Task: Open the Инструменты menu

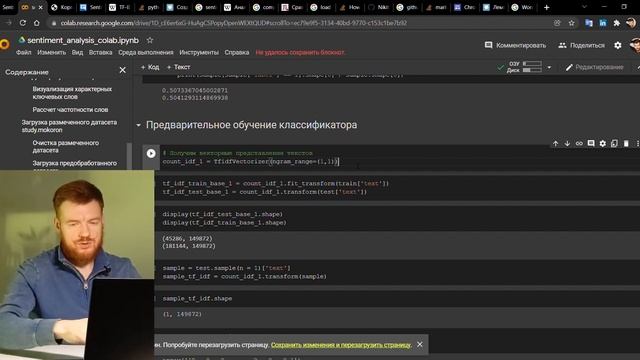Action: click(x=199, y=53)
